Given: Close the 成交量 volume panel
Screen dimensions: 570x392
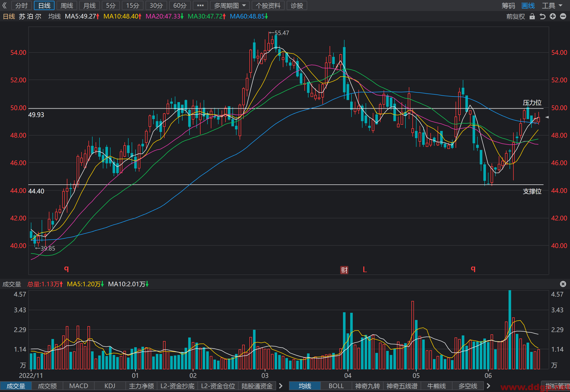Looking at the screenshot, I should [563, 284].
